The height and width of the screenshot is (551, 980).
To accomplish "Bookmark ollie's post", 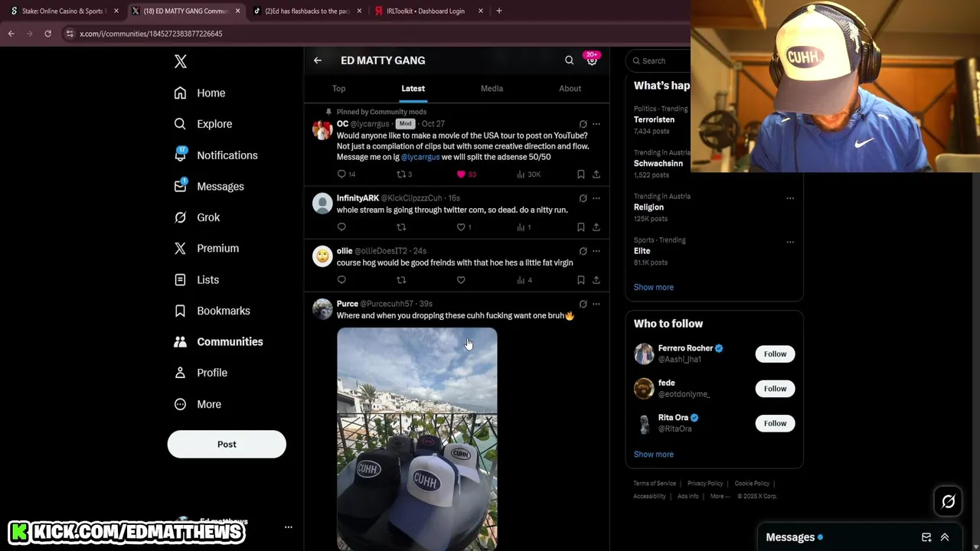I will pos(581,280).
